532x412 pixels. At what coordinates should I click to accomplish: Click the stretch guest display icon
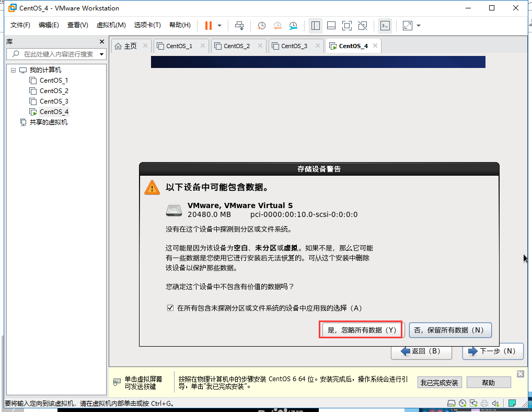[x=407, y=26]
